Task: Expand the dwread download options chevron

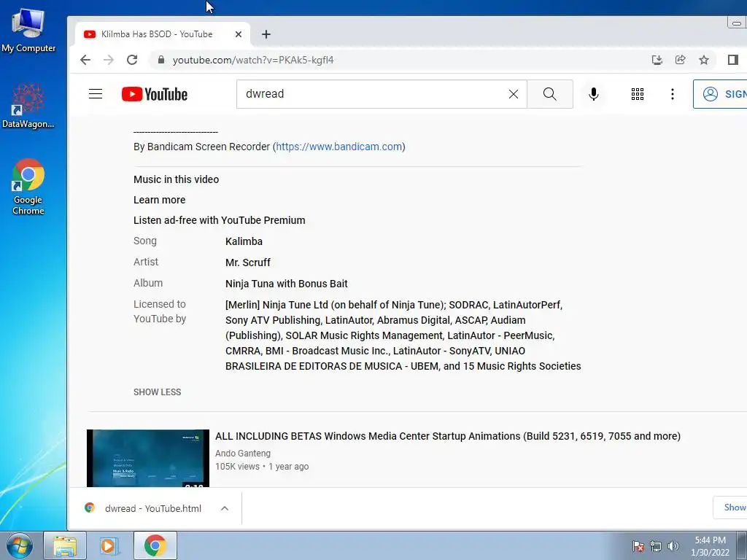Action: (x=225, y=508)
